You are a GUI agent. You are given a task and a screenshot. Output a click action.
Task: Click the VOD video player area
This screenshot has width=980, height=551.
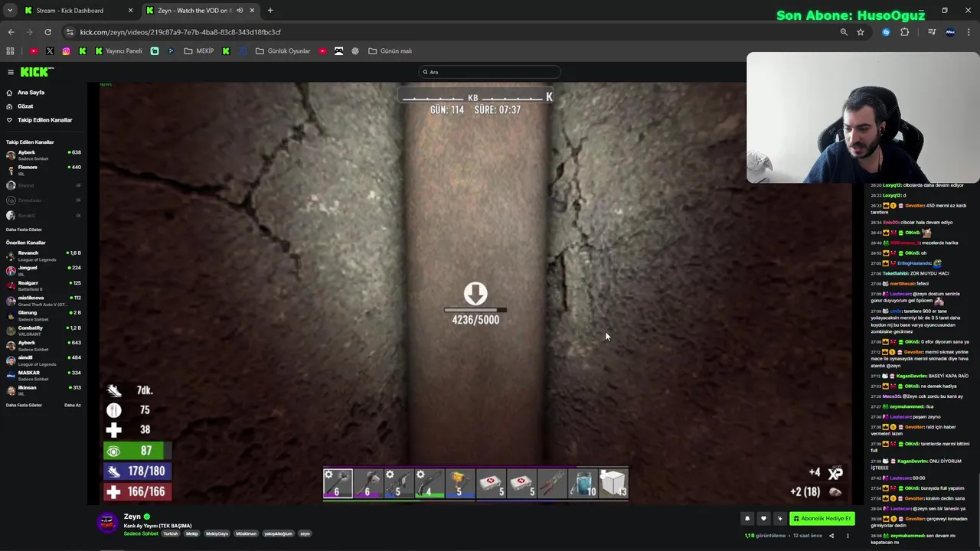coord(475,294)
